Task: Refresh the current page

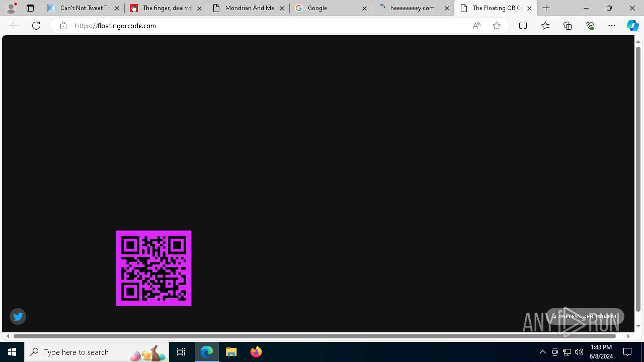Action: (x=36, y=26)
